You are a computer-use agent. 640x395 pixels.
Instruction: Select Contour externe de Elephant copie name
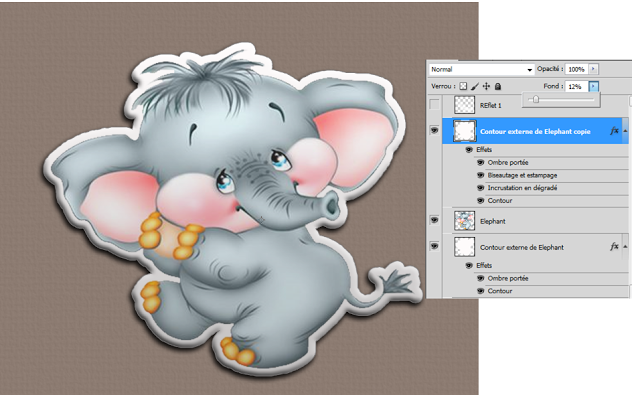(535, 131)
